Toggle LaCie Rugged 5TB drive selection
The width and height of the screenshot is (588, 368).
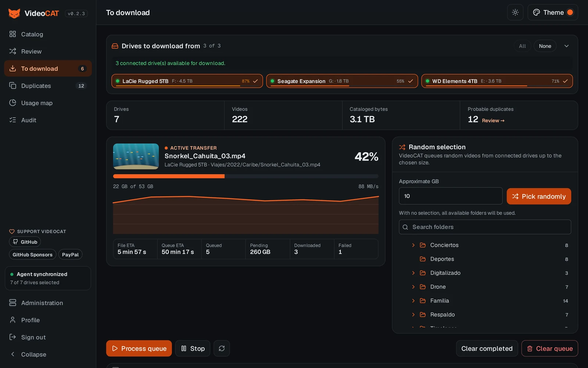[187, 81]
